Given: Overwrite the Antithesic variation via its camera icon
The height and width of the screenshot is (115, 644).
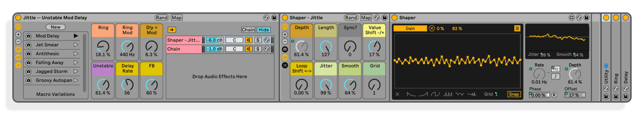Looking at the screenshot, I should pyautogui.click(x=29, y=54).
